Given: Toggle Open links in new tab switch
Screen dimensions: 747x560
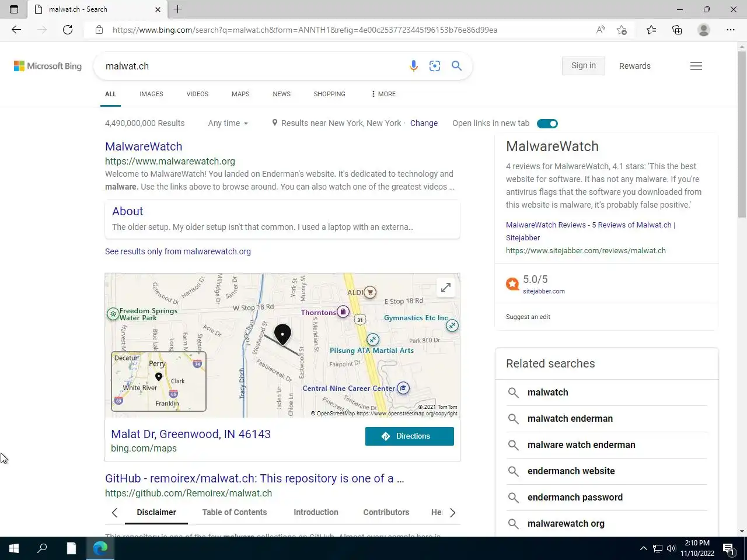Looking at the screenshot, I should coord(547,123).
